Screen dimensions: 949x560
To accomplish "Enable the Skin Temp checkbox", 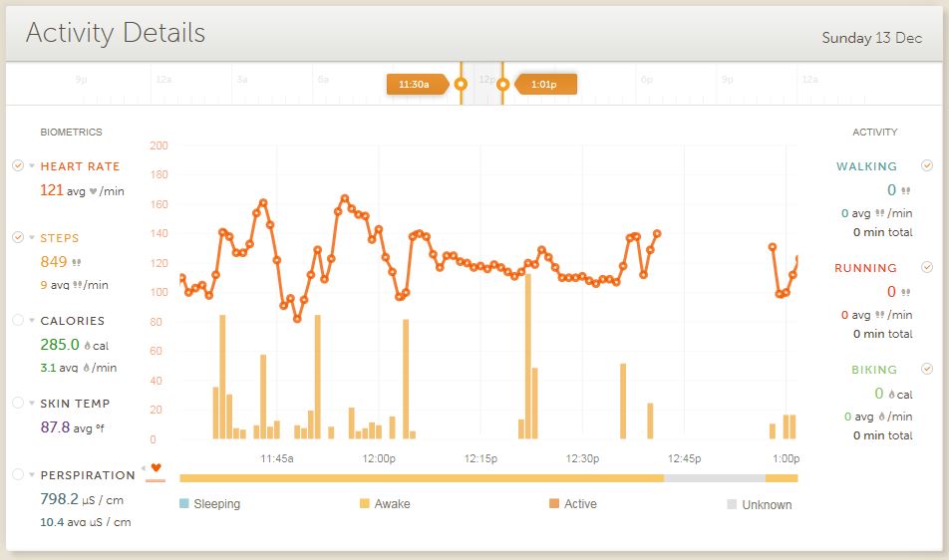I will click(x=18, y=403).
